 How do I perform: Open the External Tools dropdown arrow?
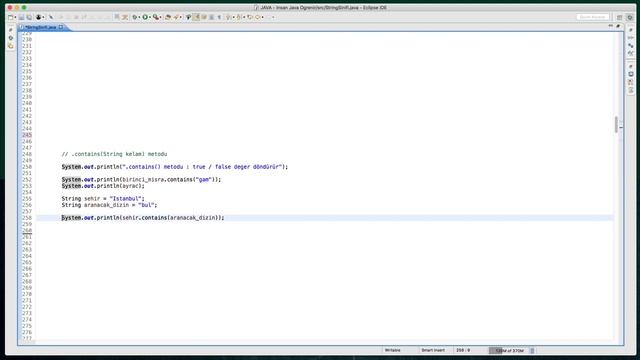point(160,17)
